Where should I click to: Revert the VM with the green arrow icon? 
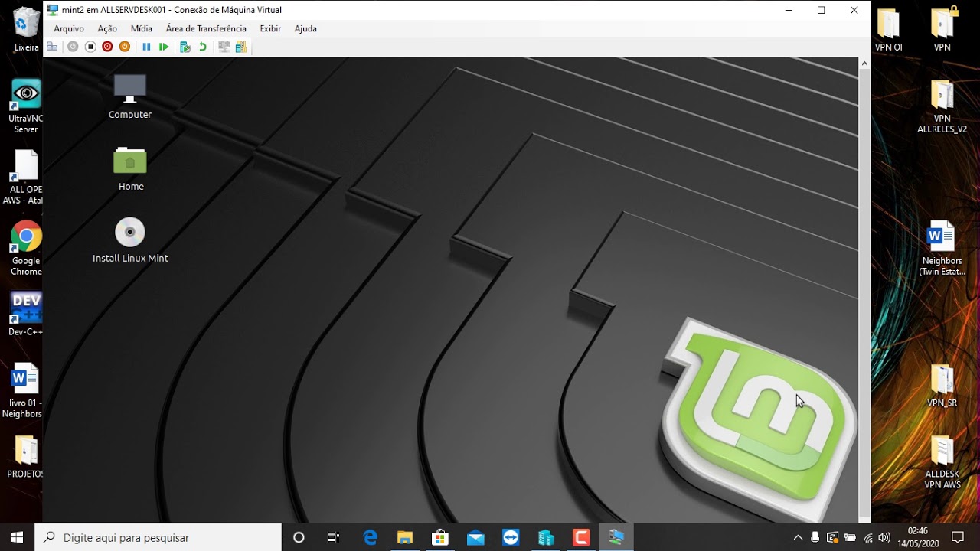203,47
